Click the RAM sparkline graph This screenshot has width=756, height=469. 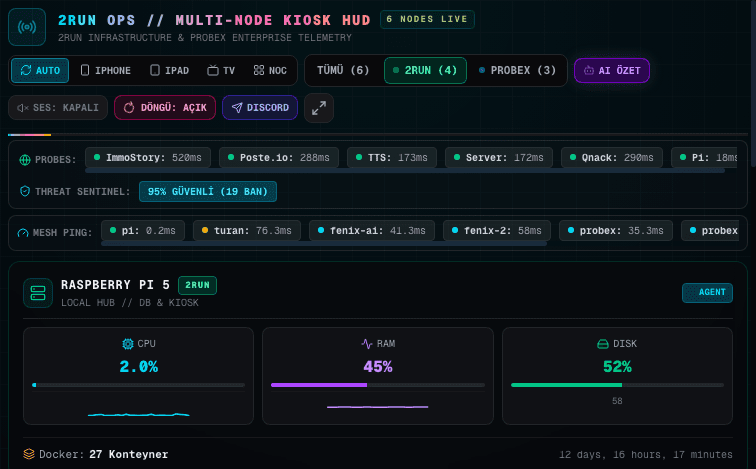[x=378, y=407]
